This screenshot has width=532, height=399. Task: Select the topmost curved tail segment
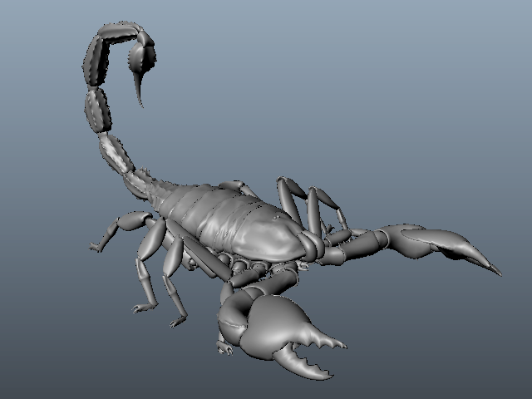coord(119,32)
